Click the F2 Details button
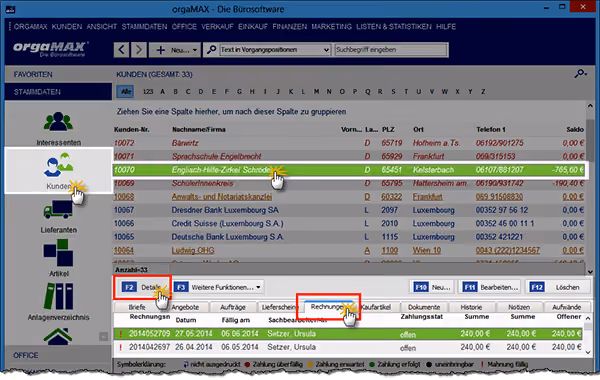The image size is (600, 380). tap(142, 287)
